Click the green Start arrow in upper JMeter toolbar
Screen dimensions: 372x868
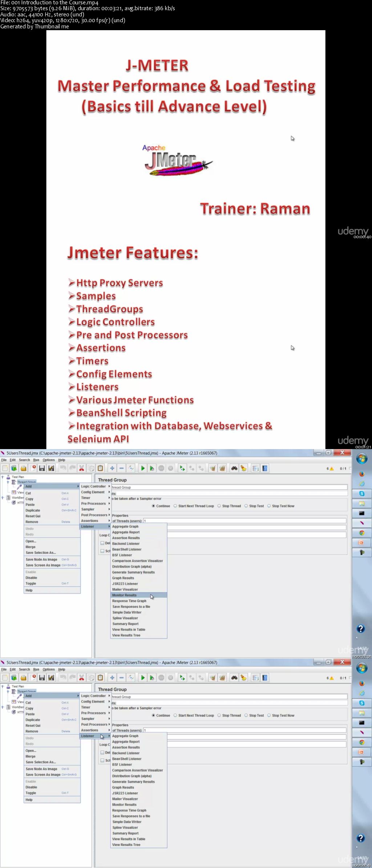pos(143,468)
